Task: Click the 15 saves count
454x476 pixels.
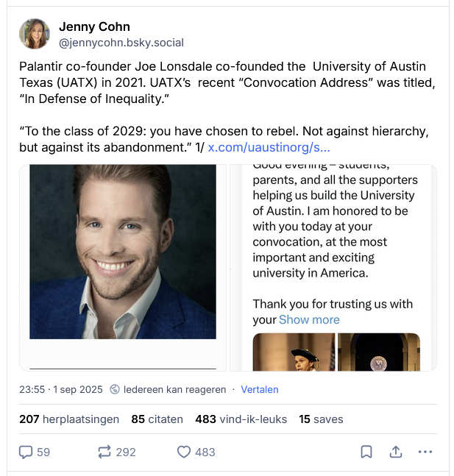Action: pos(321,419)
